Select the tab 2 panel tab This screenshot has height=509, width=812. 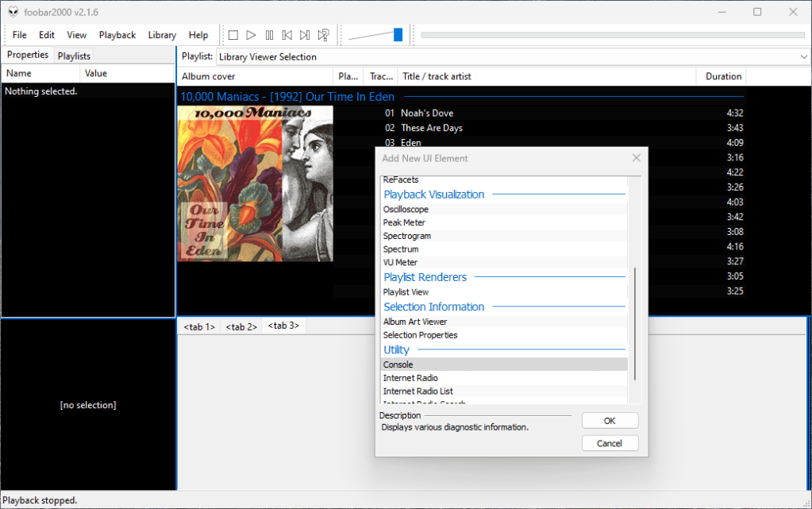pos(240,327)
